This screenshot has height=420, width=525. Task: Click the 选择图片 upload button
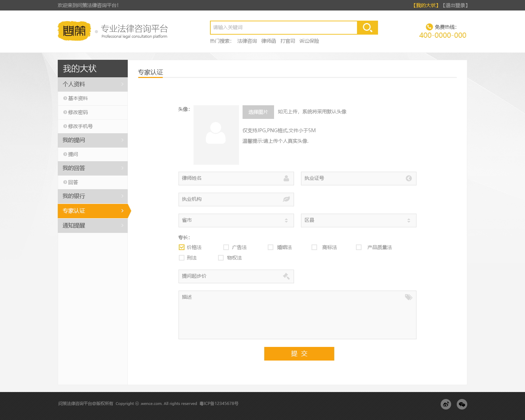(258, 112)
